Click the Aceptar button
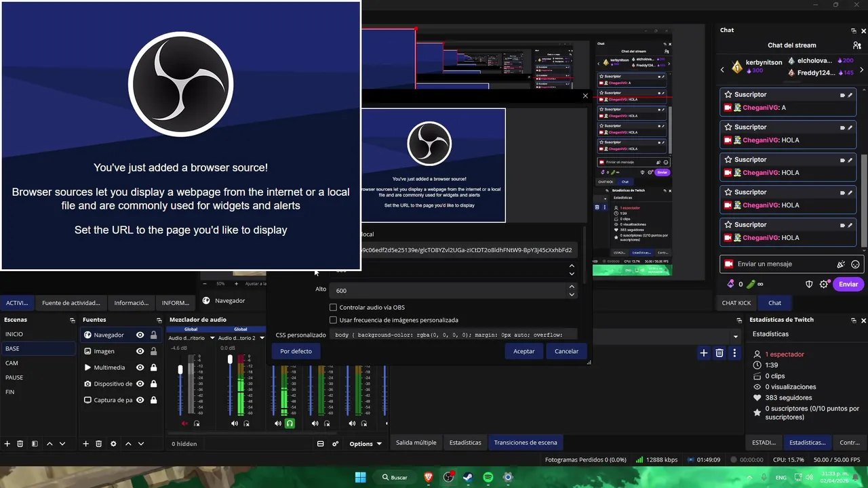 pyautogui.click(x=524, y=351)
